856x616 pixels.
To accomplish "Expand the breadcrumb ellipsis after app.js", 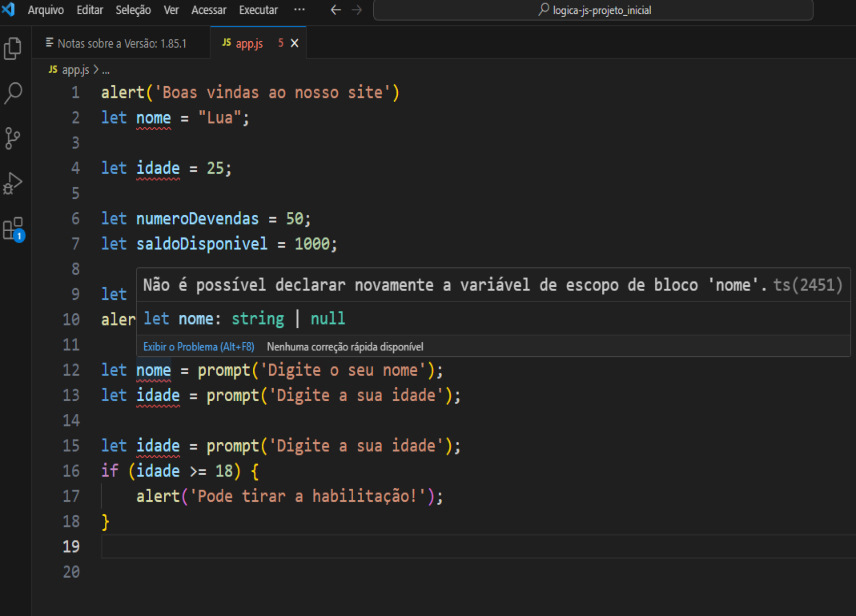I will [106, 70].
